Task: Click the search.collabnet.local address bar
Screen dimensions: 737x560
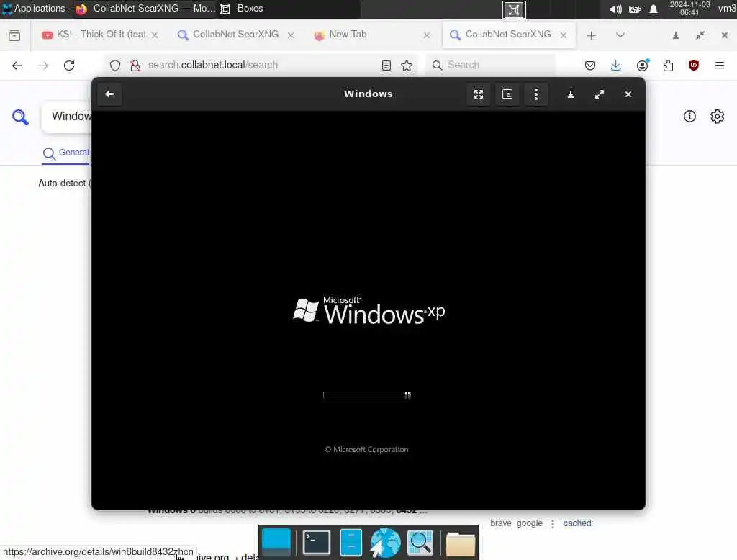Action: pyautogui.click(x=261, y=65)
